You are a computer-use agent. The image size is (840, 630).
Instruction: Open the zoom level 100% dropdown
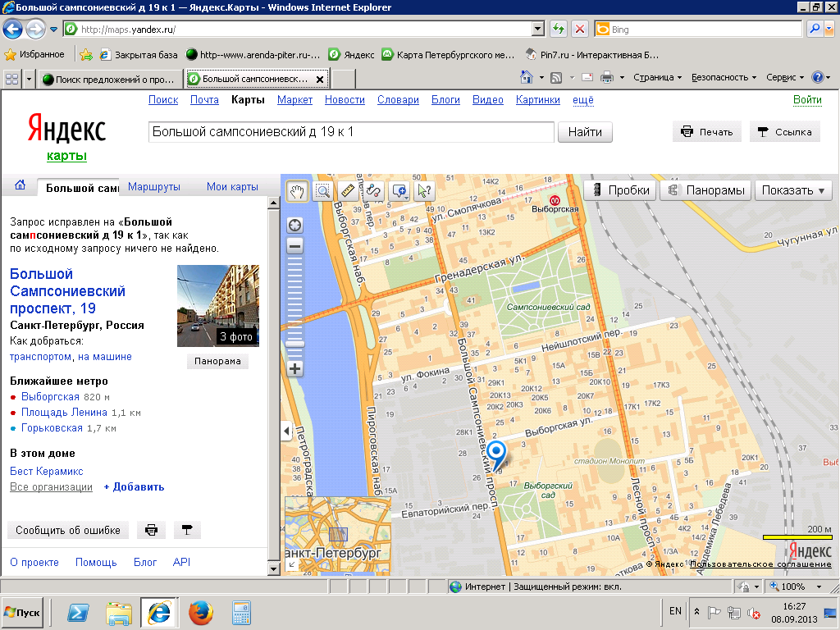(819, 587)
